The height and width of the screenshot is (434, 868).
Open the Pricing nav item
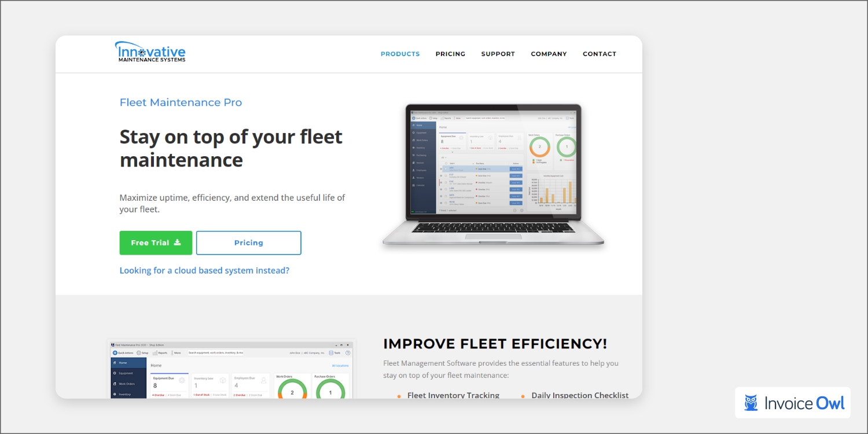450,54
